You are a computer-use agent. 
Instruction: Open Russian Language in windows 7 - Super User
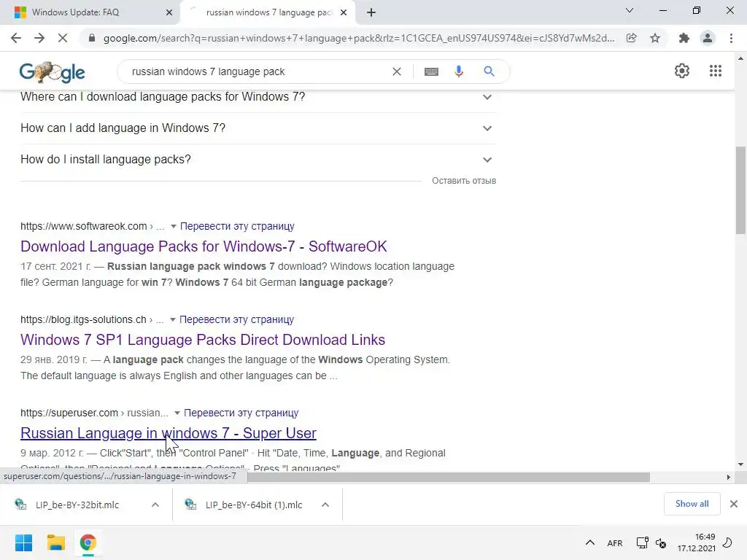click(169, 433)
